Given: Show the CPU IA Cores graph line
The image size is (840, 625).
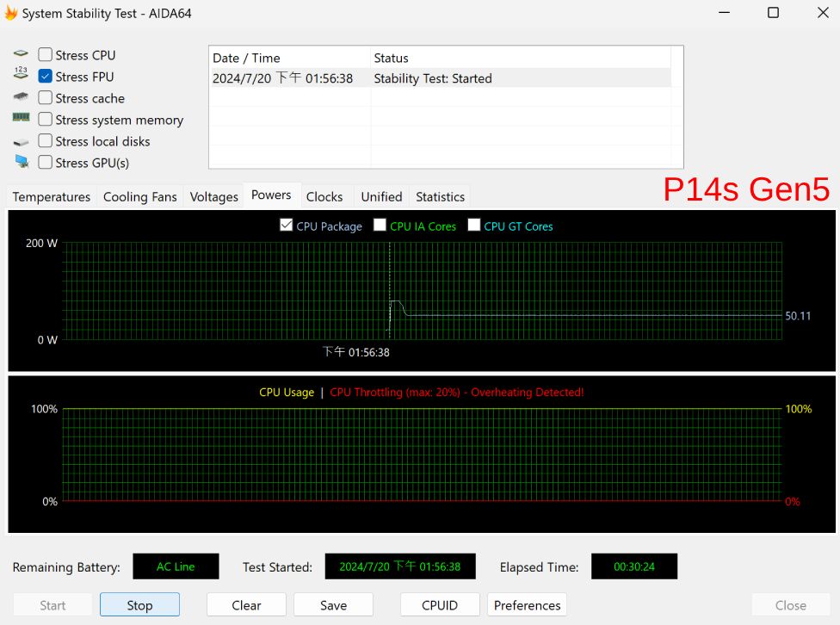Looking at the screenshot, I should pos(380,226).
